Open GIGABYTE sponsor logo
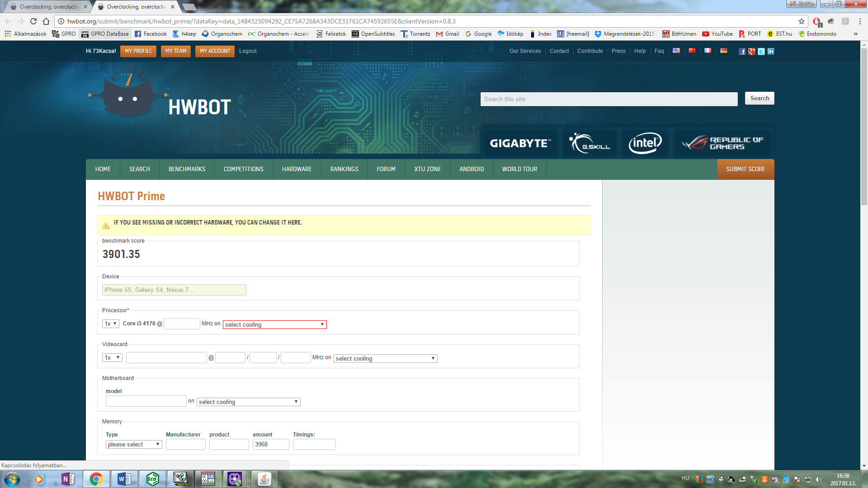 (x=520, y=143)
